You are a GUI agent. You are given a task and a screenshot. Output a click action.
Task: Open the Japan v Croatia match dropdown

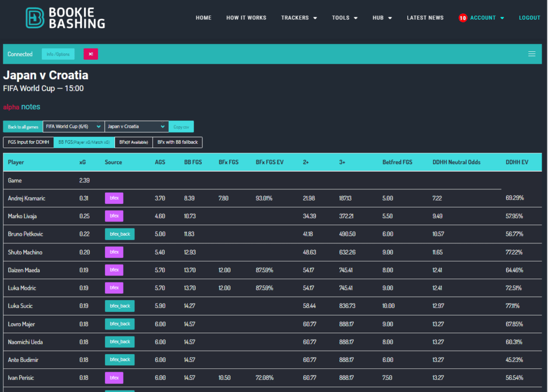point(136,126)
